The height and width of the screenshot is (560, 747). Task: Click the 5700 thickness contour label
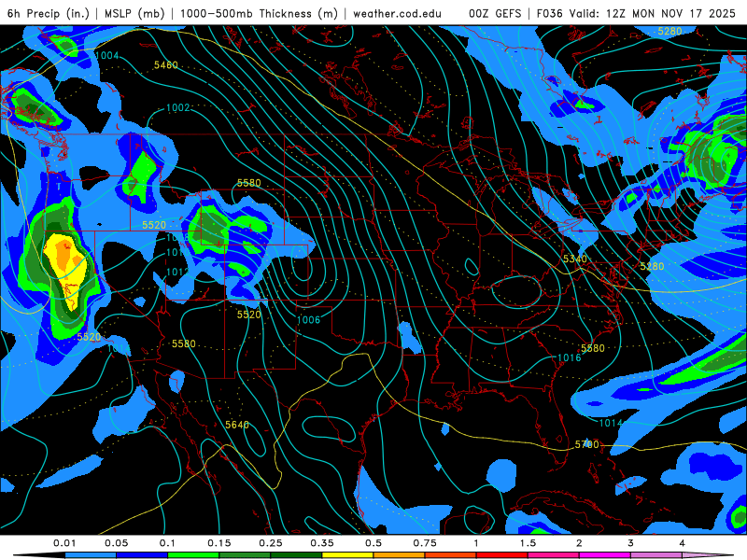click(x=587, y=444)
